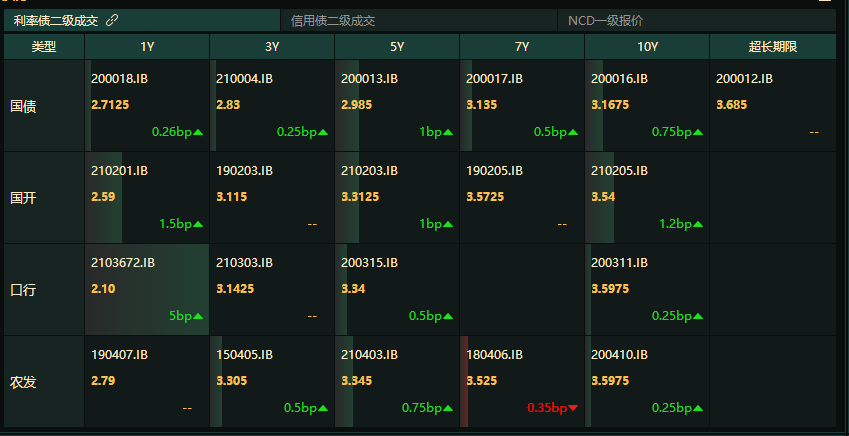The width and height of the screenshot is (849, 436).
Task: Open bond code 200012.IB
Action: [744, 79]
